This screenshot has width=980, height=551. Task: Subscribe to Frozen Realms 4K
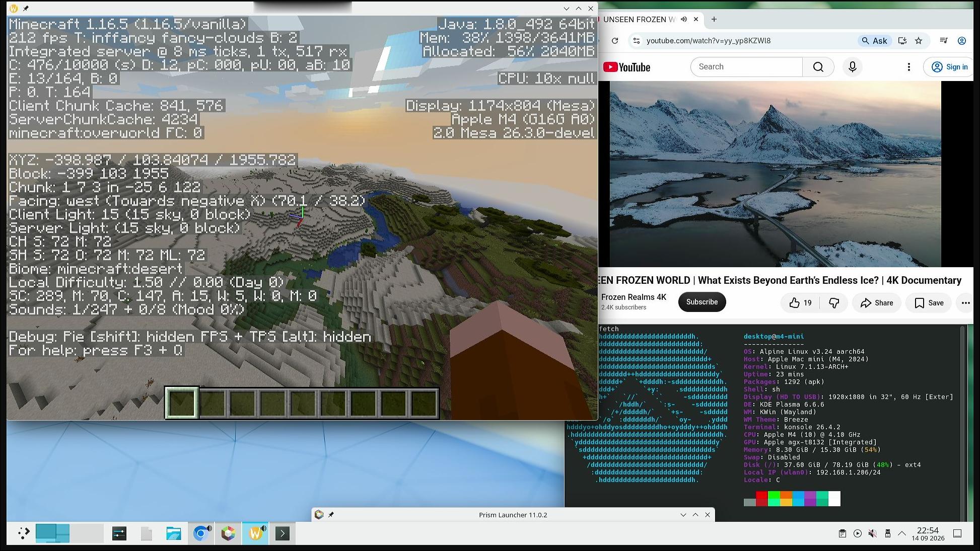pyautogui.click(x=702, y=302)
